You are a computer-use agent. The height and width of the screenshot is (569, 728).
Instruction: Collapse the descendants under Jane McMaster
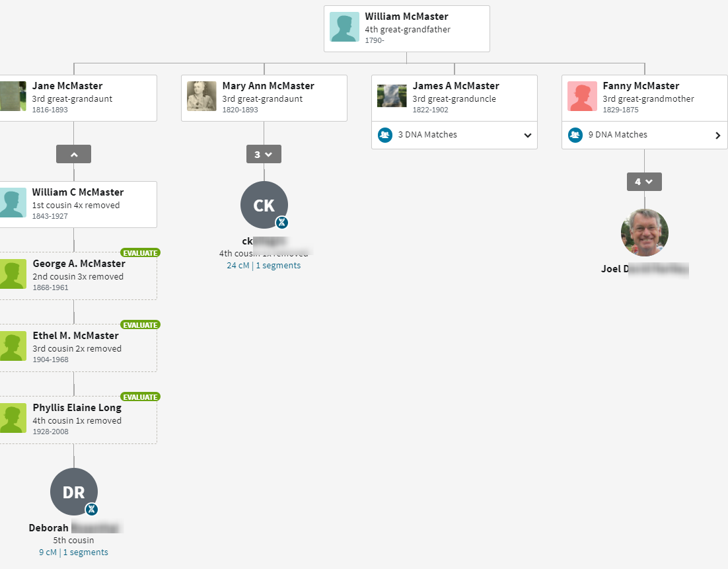click(x=73, y=154)
